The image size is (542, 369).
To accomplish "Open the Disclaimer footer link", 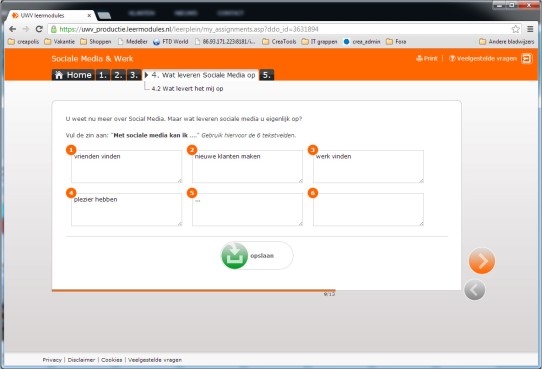I will 81,360.
